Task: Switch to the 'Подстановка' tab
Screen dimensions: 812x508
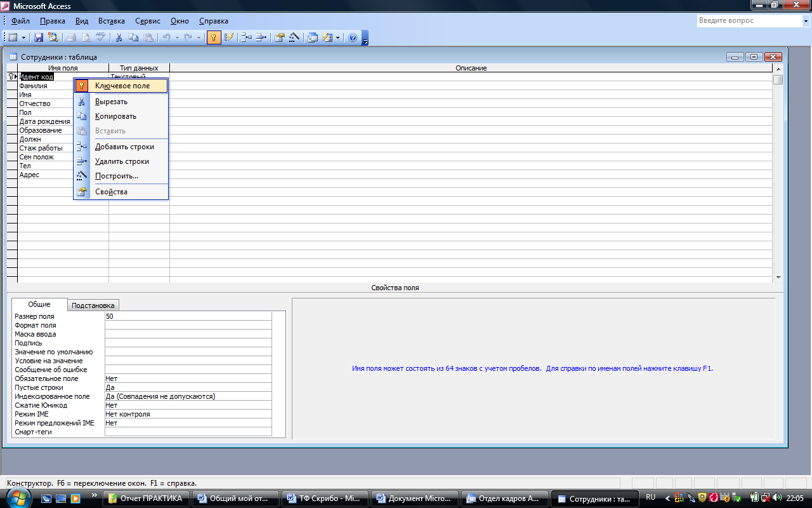Action: pyautogui.click(x=93, y=305)
